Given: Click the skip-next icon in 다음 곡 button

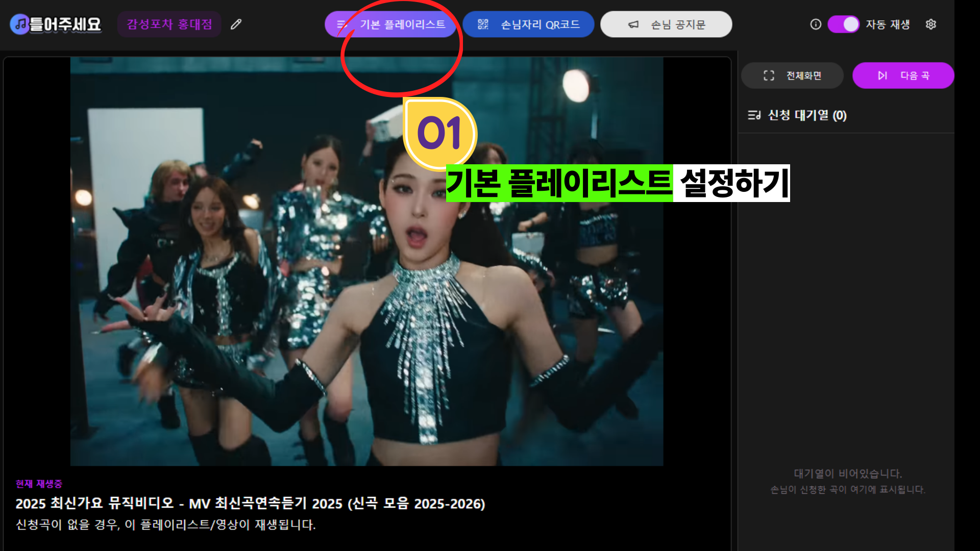Looking at the screenshot, I should tap(882, 76).
